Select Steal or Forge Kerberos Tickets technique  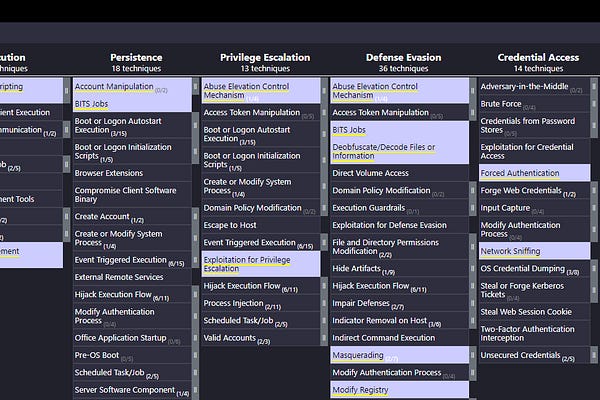pos(534,290)
